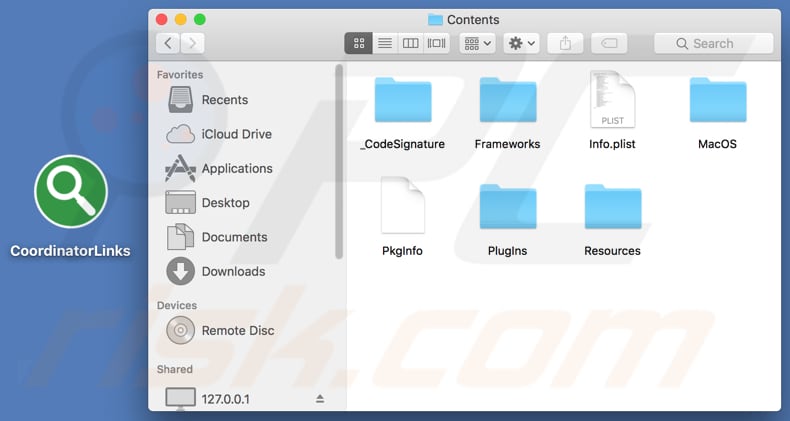Click the Shared section header

pos(175,369)
